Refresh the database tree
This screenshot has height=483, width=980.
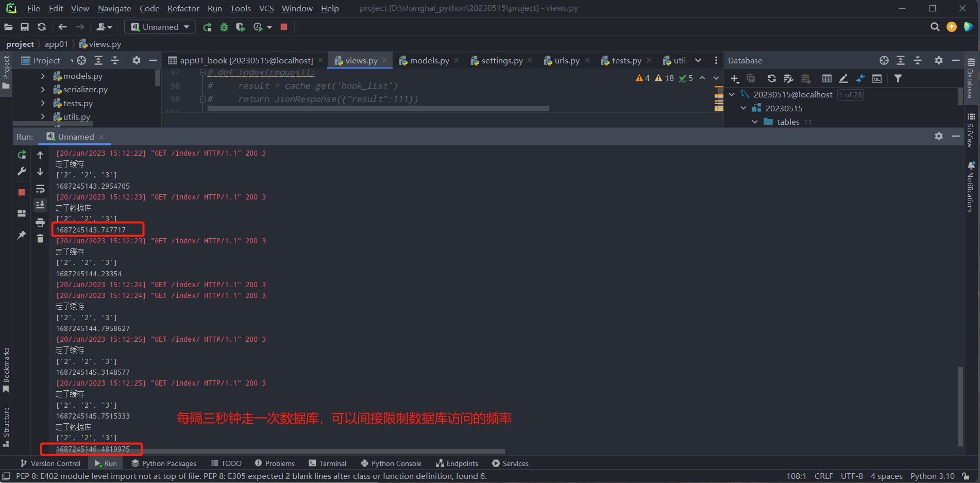click(x=771, y=78)
